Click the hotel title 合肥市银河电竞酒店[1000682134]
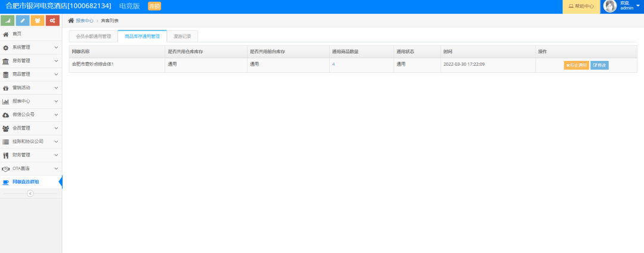 coord(58,6)
